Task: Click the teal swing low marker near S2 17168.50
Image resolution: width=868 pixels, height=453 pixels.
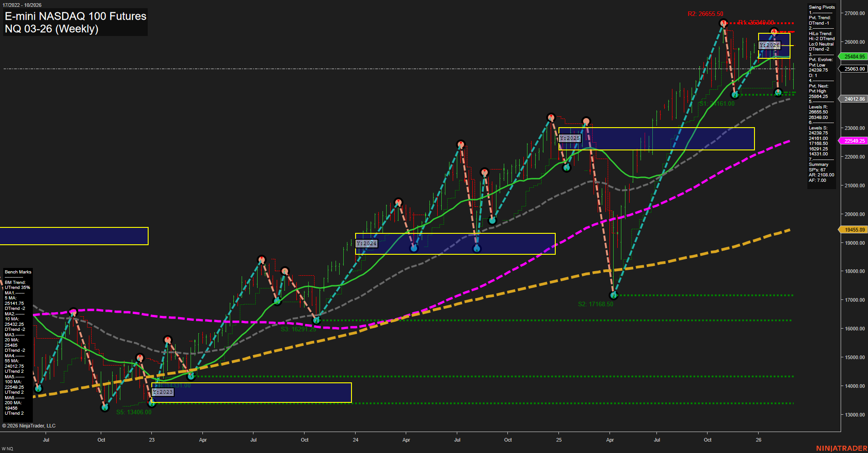Action: (613, 295)
